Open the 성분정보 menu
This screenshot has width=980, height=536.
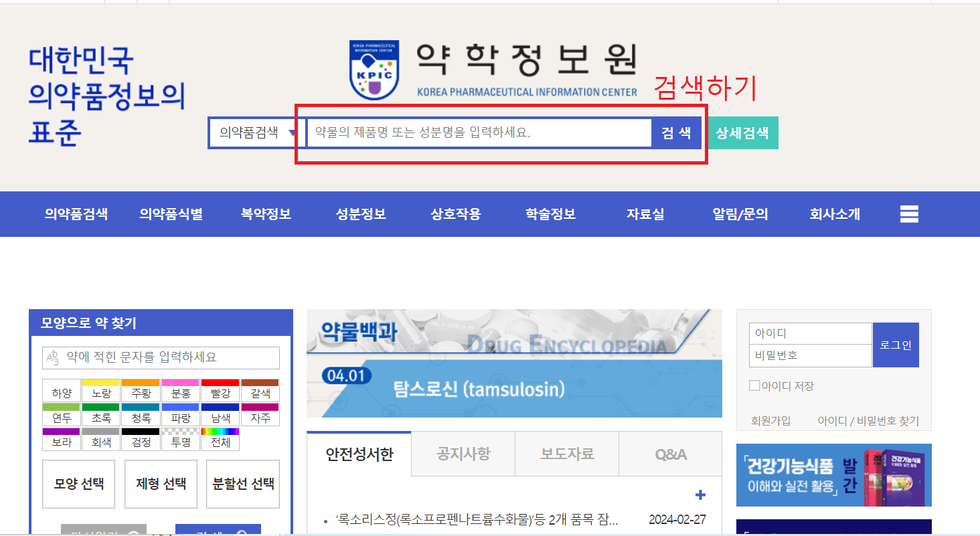pyautogui.click(x=361, y=214)
